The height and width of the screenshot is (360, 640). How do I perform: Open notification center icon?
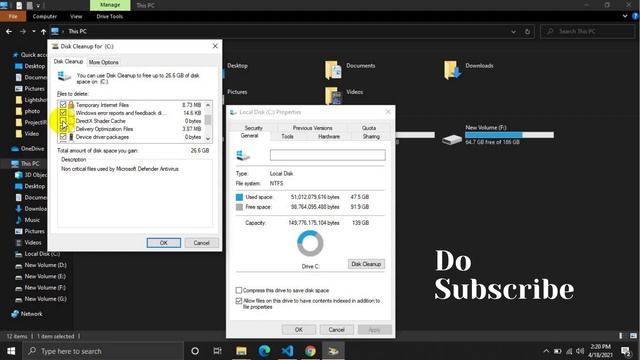click(626, 351)
